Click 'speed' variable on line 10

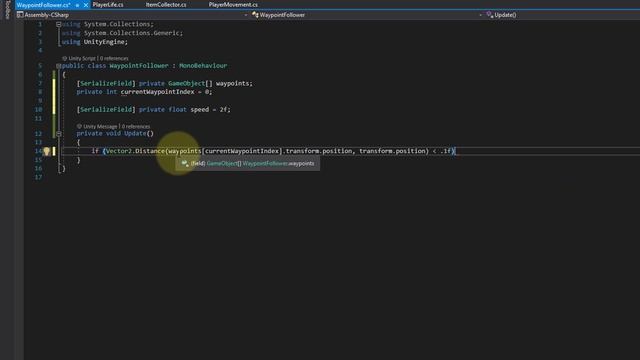200,110
